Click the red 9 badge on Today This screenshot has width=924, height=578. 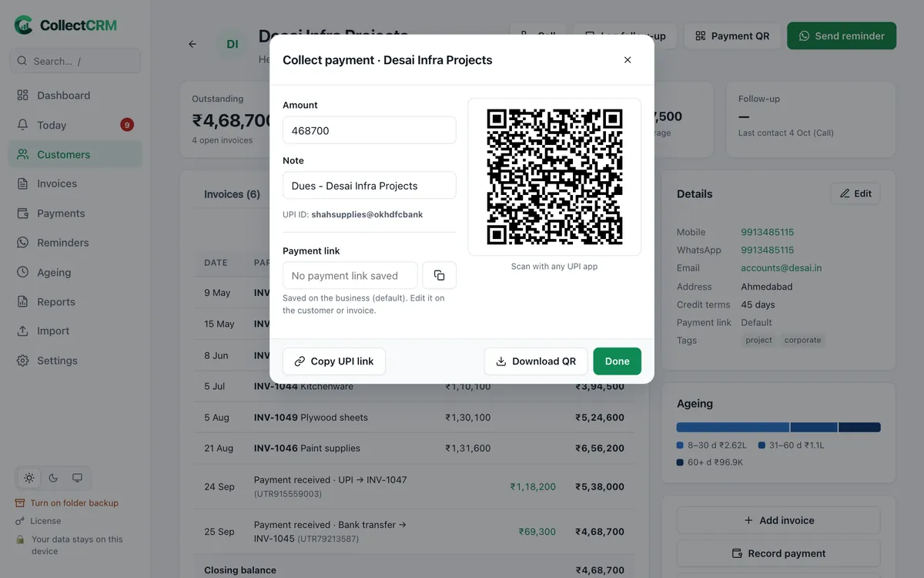point(127,125)
